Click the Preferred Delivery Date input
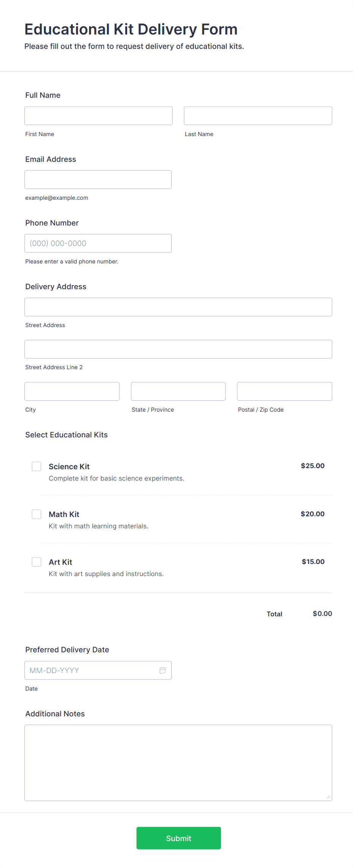Image resolution: width=353 pixels, height=868 pixels. click(x=91, y=671)
